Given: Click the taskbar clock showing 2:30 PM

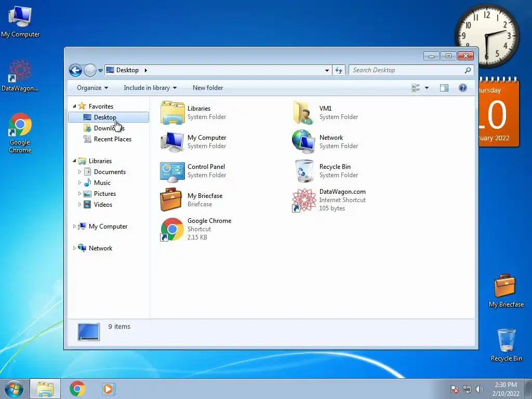Looking at the screenshot, I should click(x=506, y=389).
